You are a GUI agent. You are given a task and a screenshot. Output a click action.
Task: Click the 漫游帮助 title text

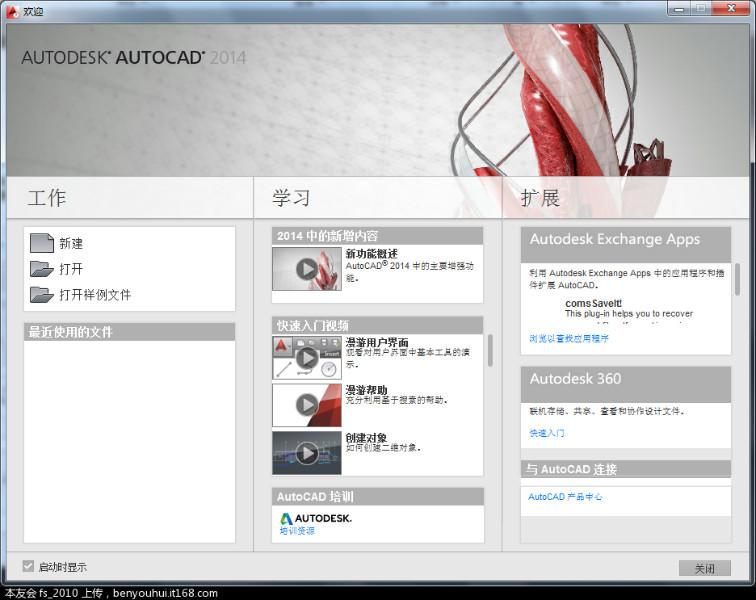point(366,390)
